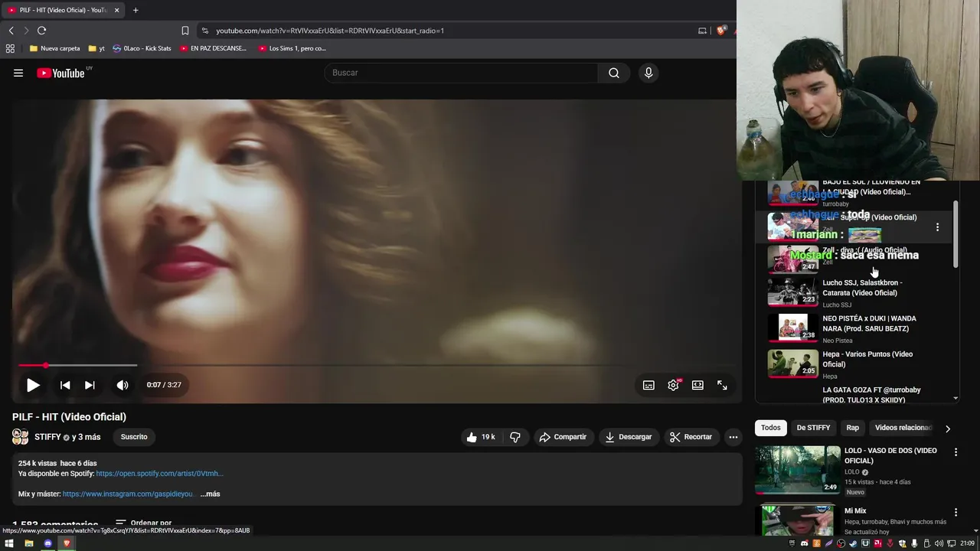This screenshot has height=551, width=980.
Task: Open the cast media icon in address bar
Action: tap(702, 31)
